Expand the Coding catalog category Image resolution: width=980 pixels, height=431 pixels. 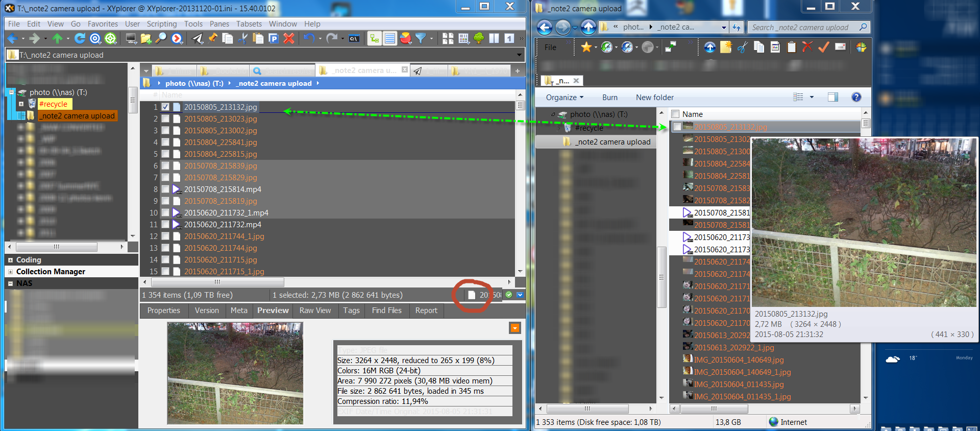click(10, 260)
